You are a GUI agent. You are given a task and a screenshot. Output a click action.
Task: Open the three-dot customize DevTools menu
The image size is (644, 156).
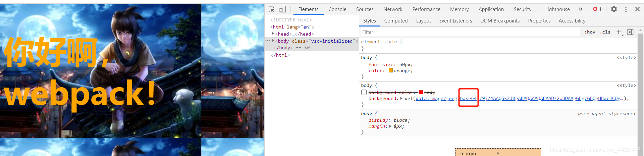[x=626, y=9]
